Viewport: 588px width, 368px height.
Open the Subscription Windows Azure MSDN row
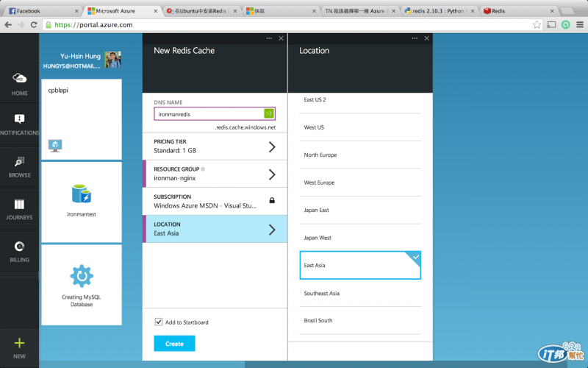pos(215,201)
